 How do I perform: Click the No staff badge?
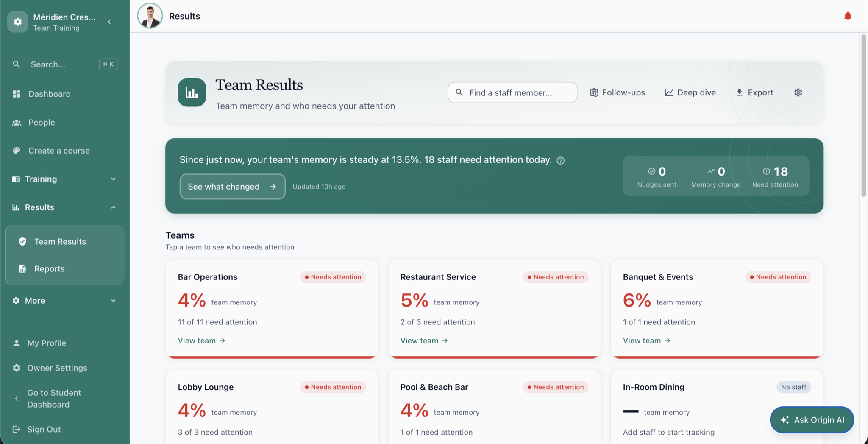pos(793,387)
